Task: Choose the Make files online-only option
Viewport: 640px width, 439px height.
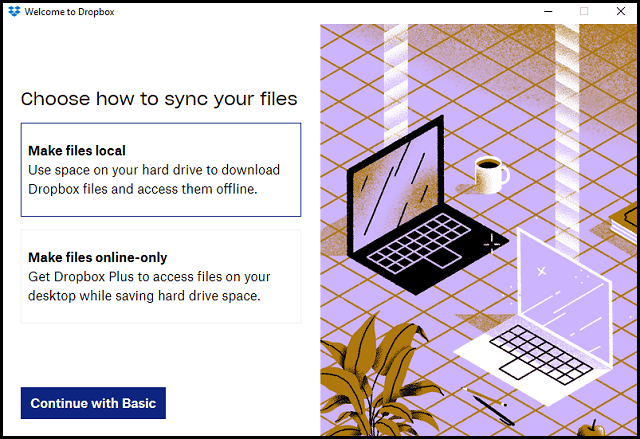Action: point(161,277)
